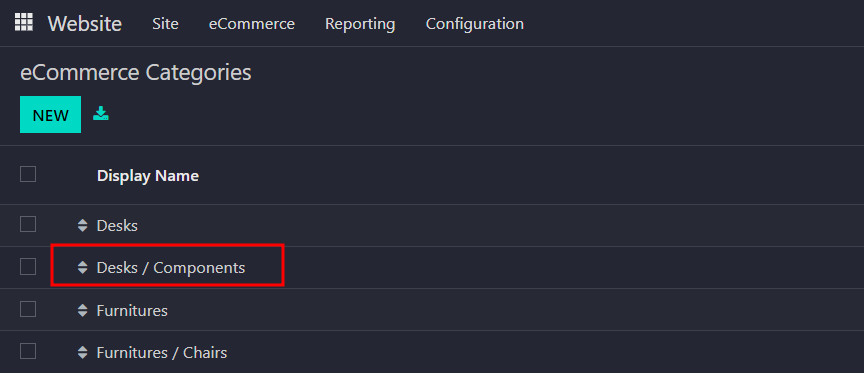
Task: Open the Configuration dropdown menu
Action: (474, 24)
